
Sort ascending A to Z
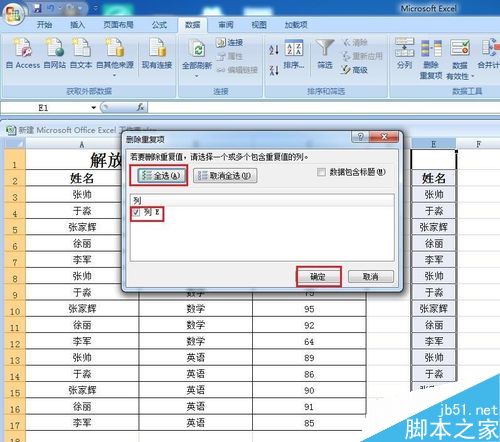click(274, 50)
